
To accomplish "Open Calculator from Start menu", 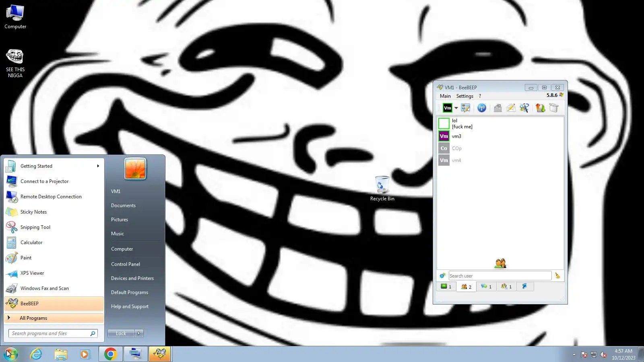I will 54,243.
